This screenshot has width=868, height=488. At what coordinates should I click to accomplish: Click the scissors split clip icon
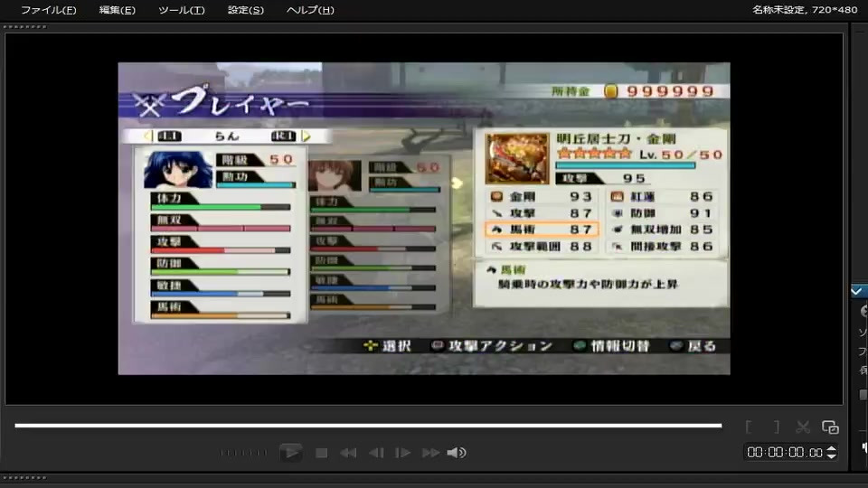[803, 427]
